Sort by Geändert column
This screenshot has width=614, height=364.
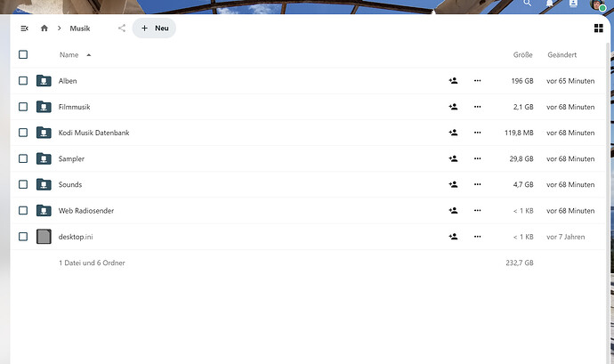(561, 55)
